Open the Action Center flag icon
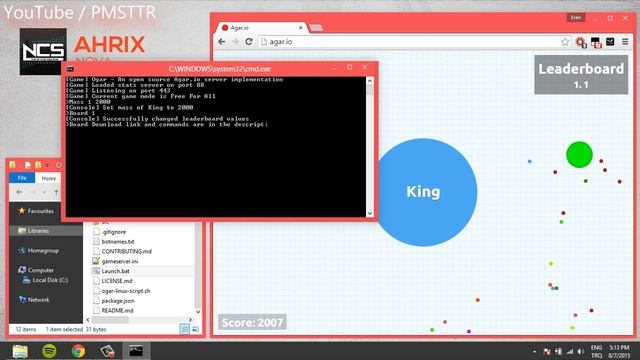640x360 pixels. [x=547, y=351]
